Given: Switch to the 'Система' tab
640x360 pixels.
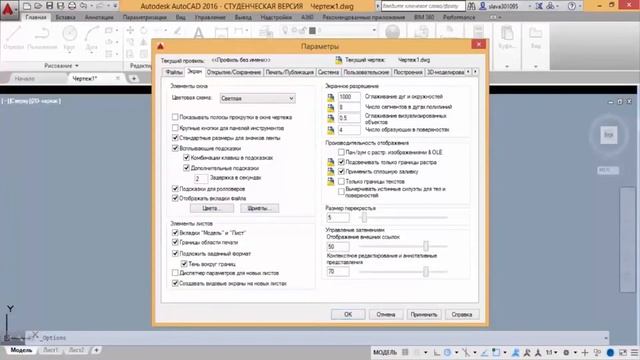Looking at the screenshot, I should 328,72.
